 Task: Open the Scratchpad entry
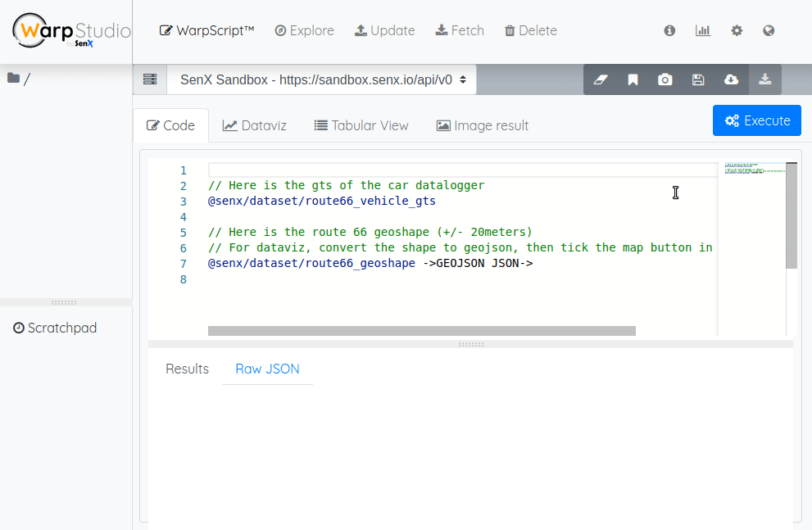point(55,328)
